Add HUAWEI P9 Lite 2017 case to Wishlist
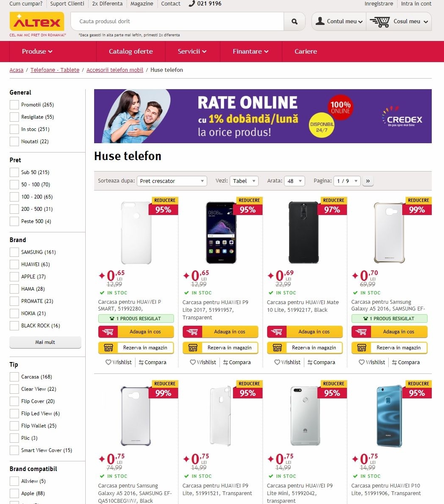 pos(203,362)
